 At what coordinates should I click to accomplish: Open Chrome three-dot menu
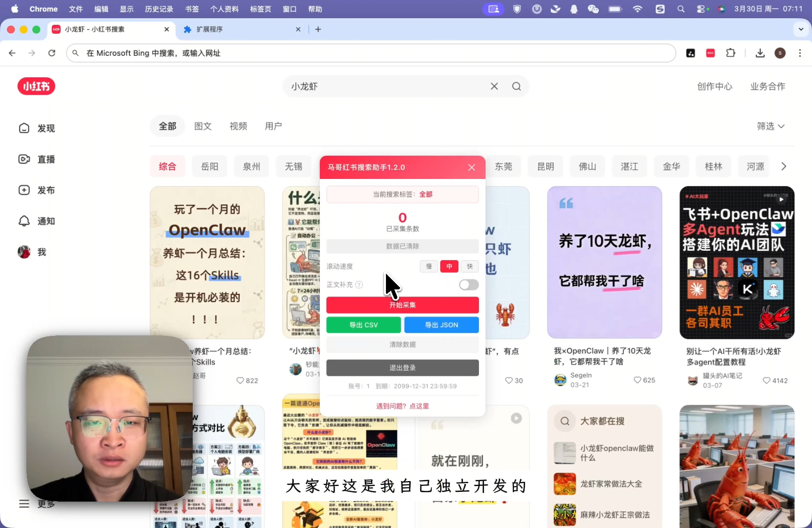tap(800, 53)
